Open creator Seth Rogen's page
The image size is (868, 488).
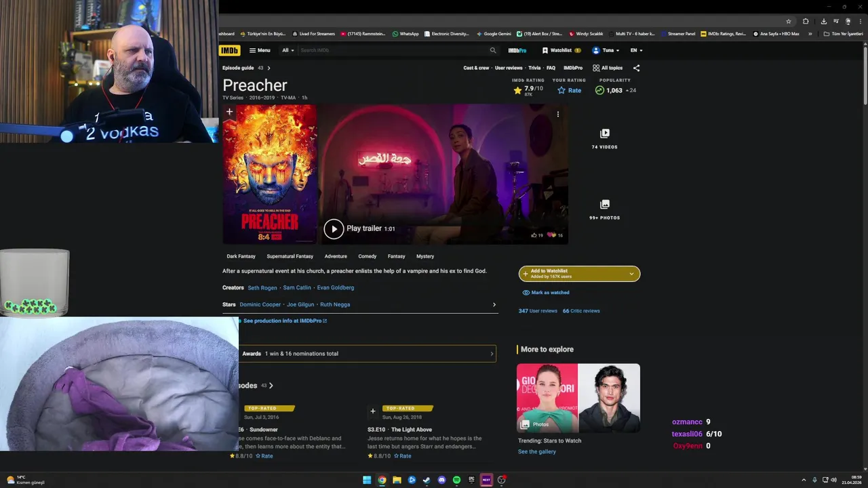pyautogui.click(x=262, y=287)
